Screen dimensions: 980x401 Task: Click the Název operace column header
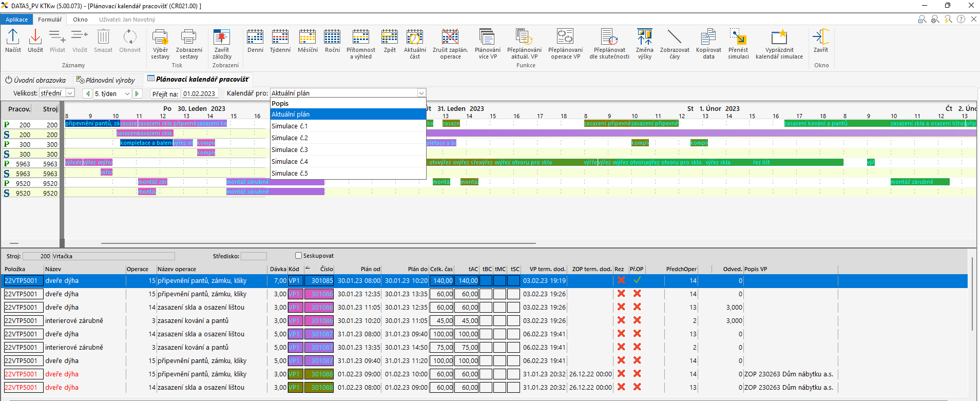pyautogui.click(x=177, y=269)
